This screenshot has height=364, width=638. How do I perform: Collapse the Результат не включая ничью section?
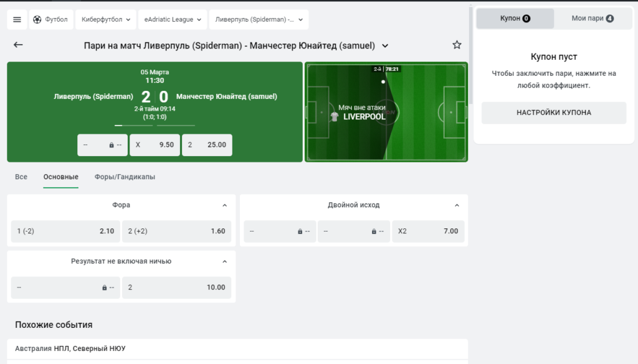point(224,261)
